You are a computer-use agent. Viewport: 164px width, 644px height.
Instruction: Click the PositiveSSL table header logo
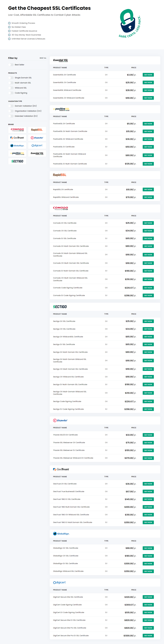click(61, 109)
